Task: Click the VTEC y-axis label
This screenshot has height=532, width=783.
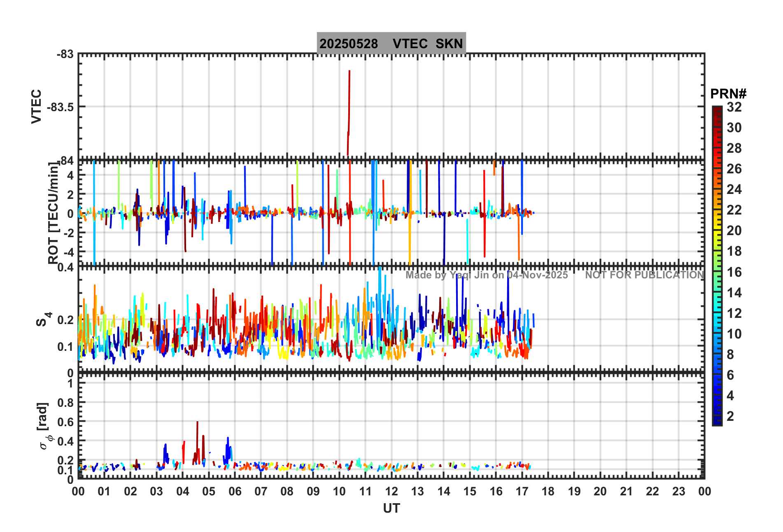Action: coord(36,106)
